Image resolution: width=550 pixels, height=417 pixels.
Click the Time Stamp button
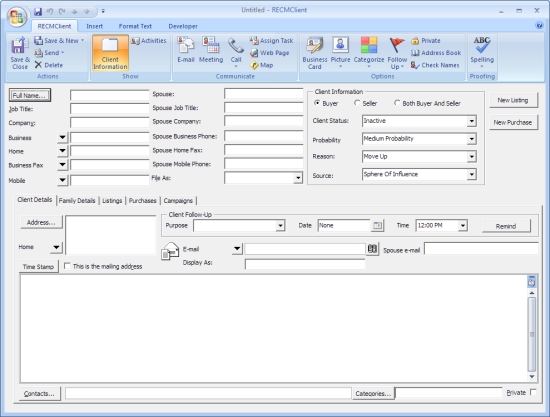pos(38,267)
